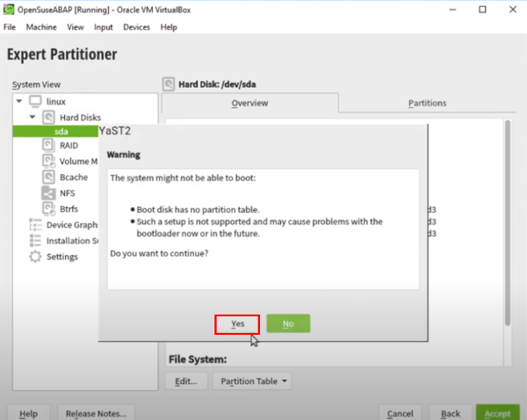This screenshot has width=527, height=420.
Task: Collapse the Hard Disks tree node
Action: click(x=32, y=117)
